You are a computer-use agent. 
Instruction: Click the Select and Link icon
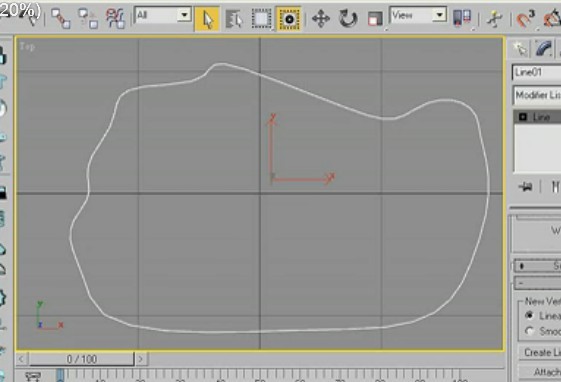(60, 19)
